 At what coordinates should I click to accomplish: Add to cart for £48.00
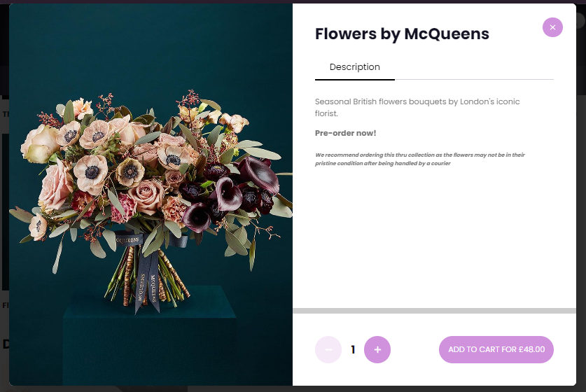pyautogui.click(x=496, y=349)
